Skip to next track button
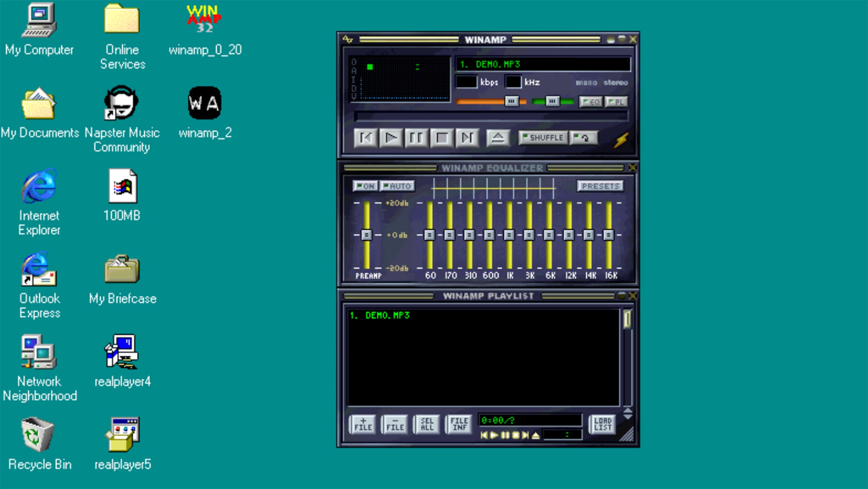868x489 pixels. (467, 138)
